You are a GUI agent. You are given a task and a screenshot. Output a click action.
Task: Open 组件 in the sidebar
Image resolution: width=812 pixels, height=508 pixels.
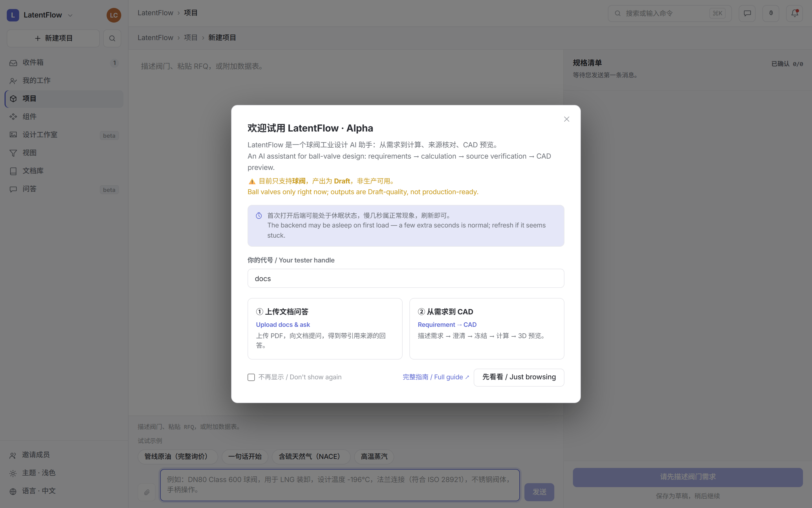click(64, 117)
